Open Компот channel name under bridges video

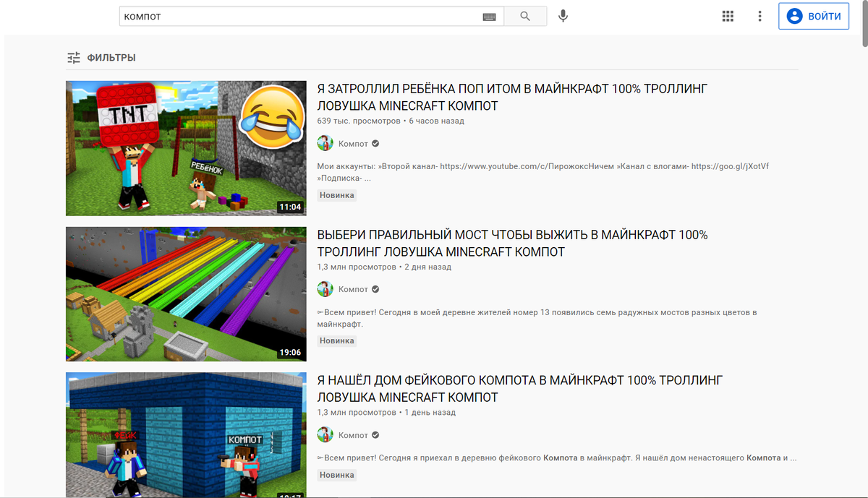[x=353, y=289]
